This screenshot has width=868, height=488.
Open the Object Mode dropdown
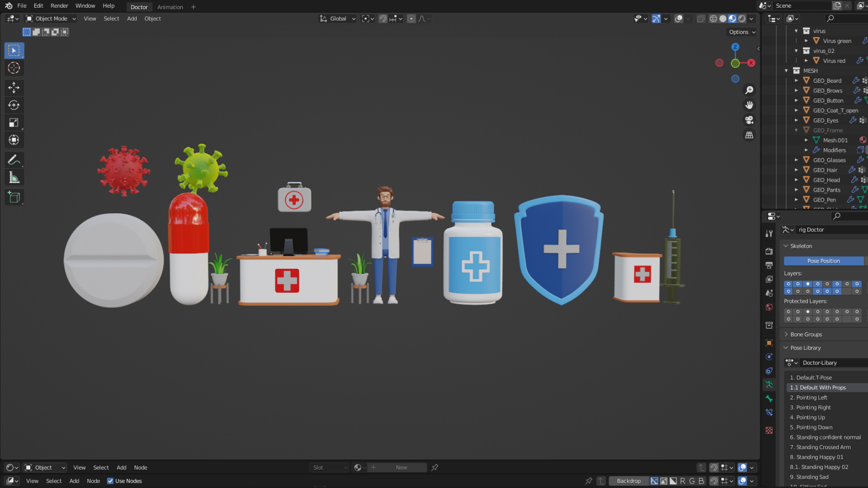(x=51, y=19)
